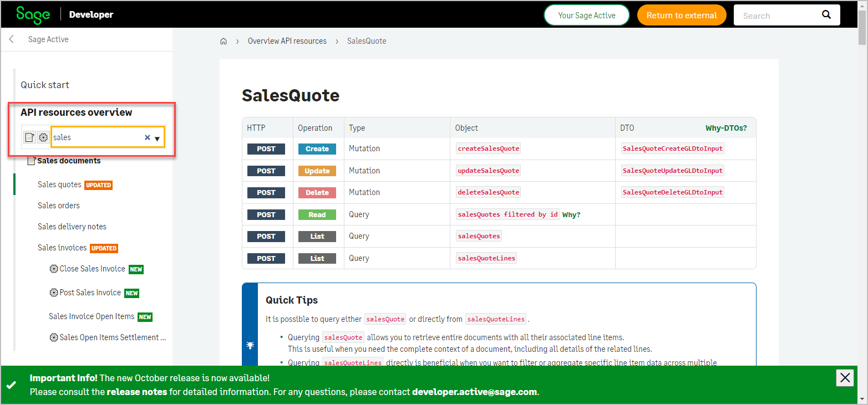Click the developer.active@sage.com email link
This screenshot has height=405, width=868.
coord(475,392)
